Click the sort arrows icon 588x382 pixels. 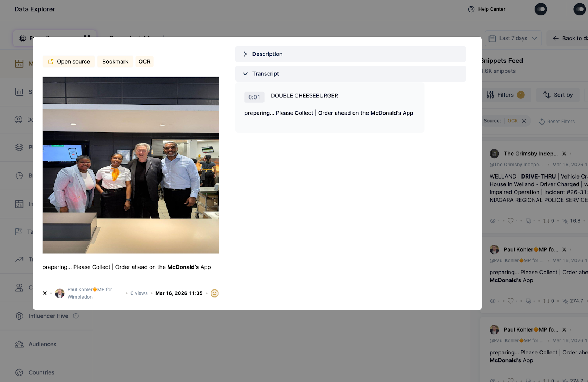(x=547, y=95)
